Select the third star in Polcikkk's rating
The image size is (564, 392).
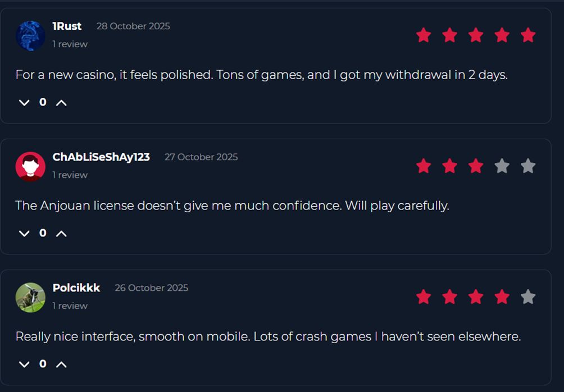476,297
